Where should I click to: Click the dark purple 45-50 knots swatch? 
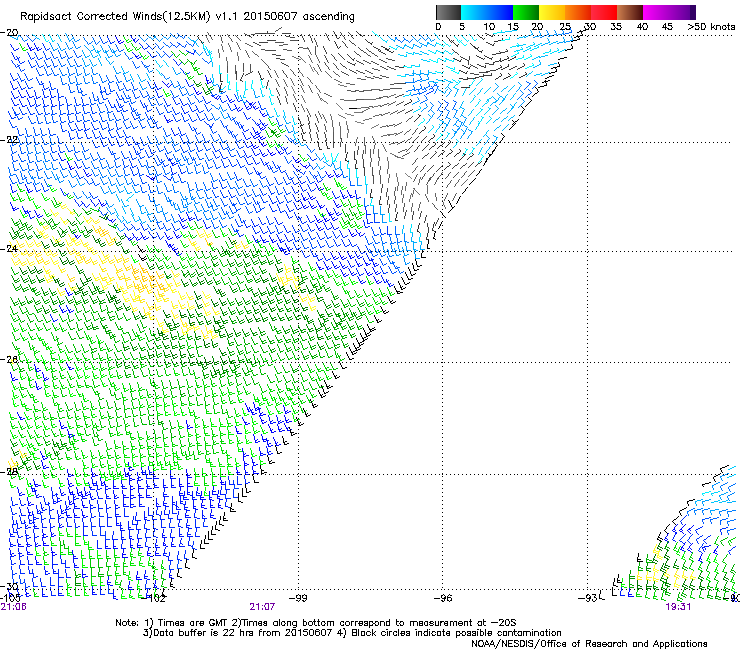[x=682, y=12]
